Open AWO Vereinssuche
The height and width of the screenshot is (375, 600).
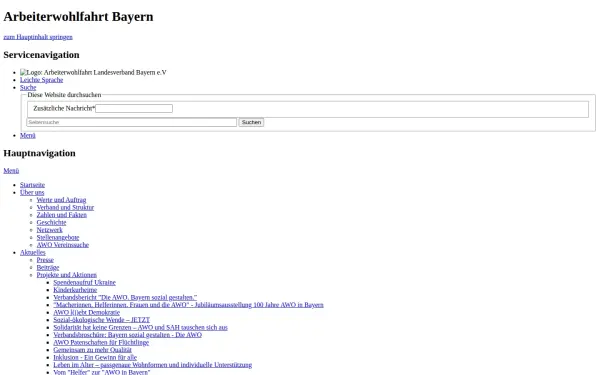click(x=63, y=245)
